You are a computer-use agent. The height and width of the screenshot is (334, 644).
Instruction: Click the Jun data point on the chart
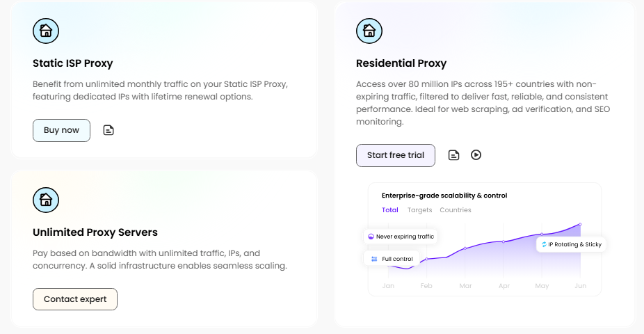tap(580, 224)
